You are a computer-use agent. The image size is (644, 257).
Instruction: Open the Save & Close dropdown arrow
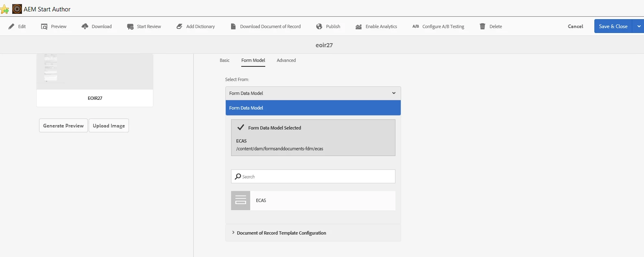639,26
